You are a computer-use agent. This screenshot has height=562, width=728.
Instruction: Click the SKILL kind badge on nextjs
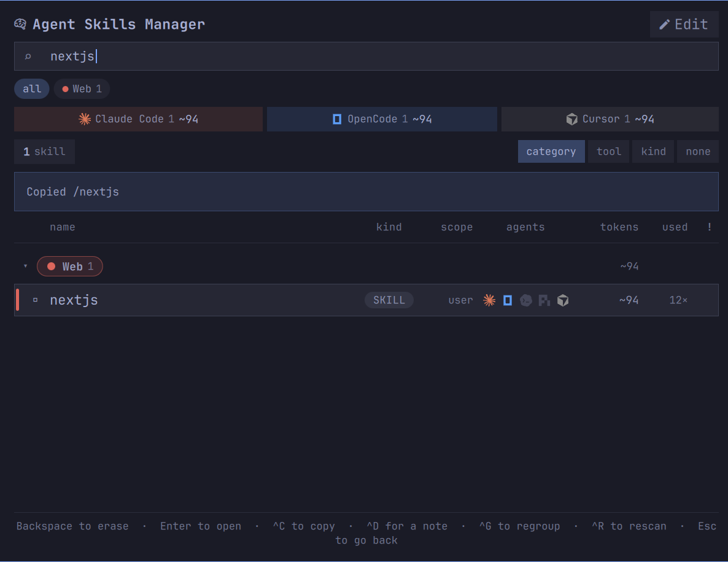click(x=389, y=300)
